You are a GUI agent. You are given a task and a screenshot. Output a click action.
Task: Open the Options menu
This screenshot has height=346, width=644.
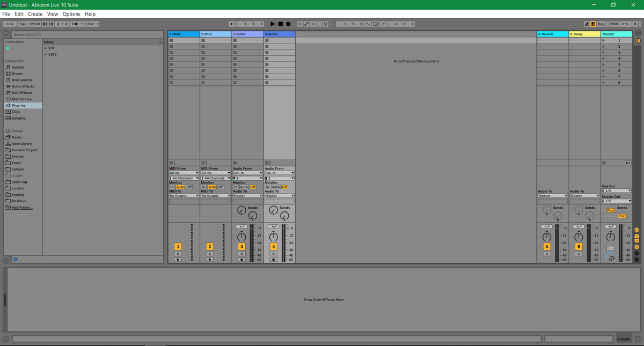pyautogui.click(x=71, y=14)
